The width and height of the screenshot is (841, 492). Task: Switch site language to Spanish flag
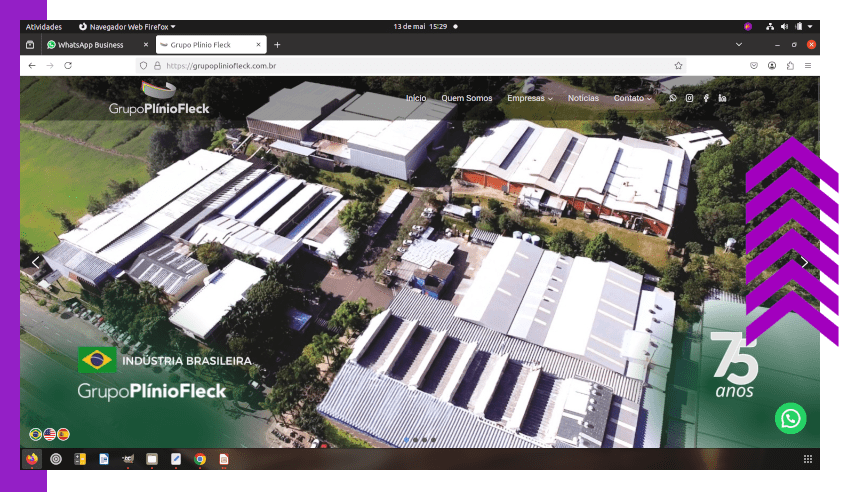(63, 434)
